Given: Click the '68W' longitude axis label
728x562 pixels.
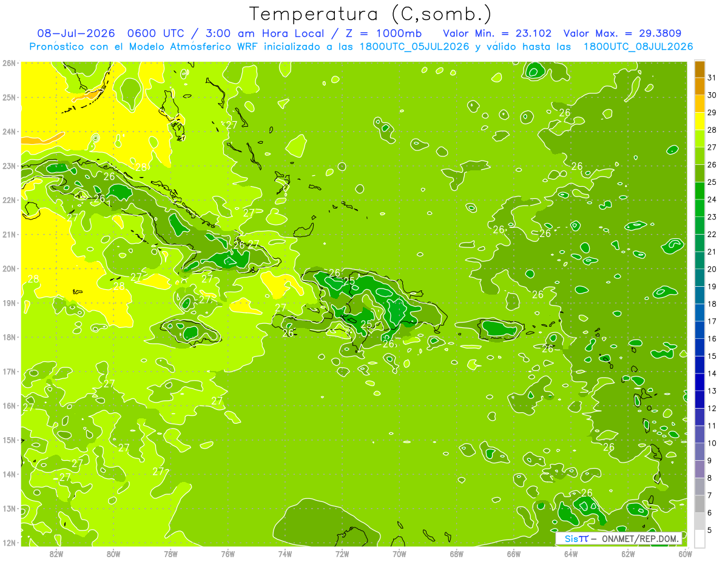Looking at the screenshot, I should 457,554.
